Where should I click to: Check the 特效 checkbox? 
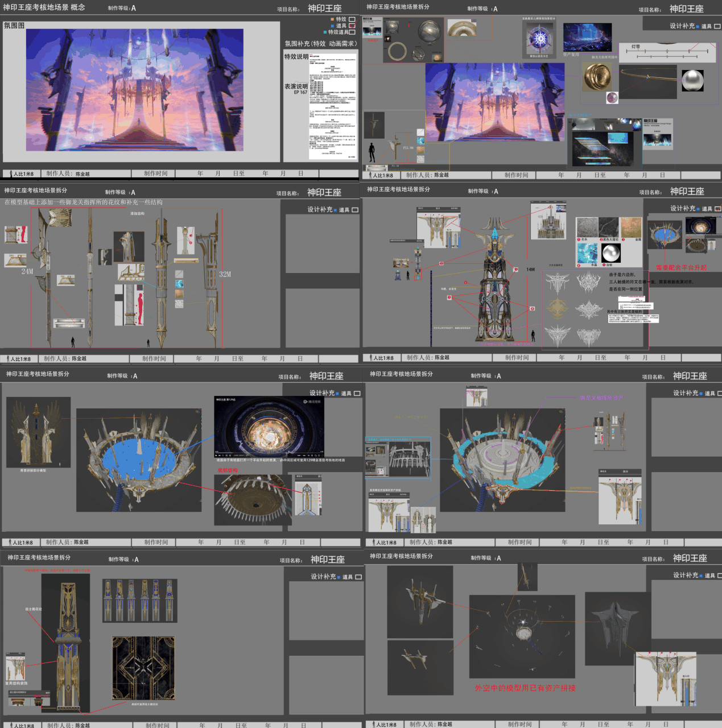point(352,19)
